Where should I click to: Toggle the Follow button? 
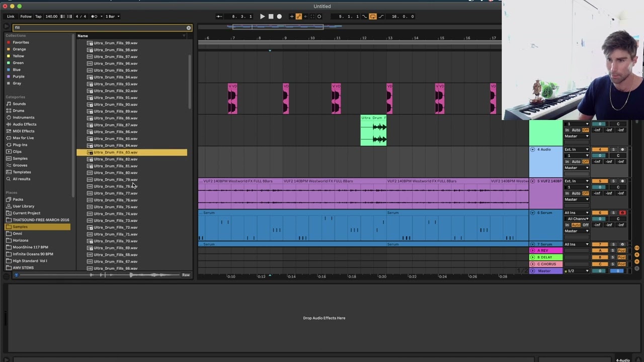[x=26, y=17]
